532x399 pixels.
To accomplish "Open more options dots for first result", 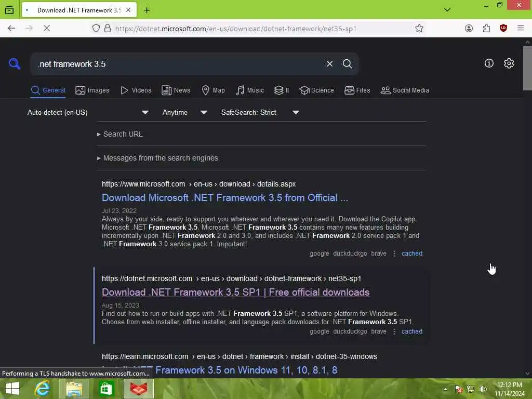I will (394, 254).
